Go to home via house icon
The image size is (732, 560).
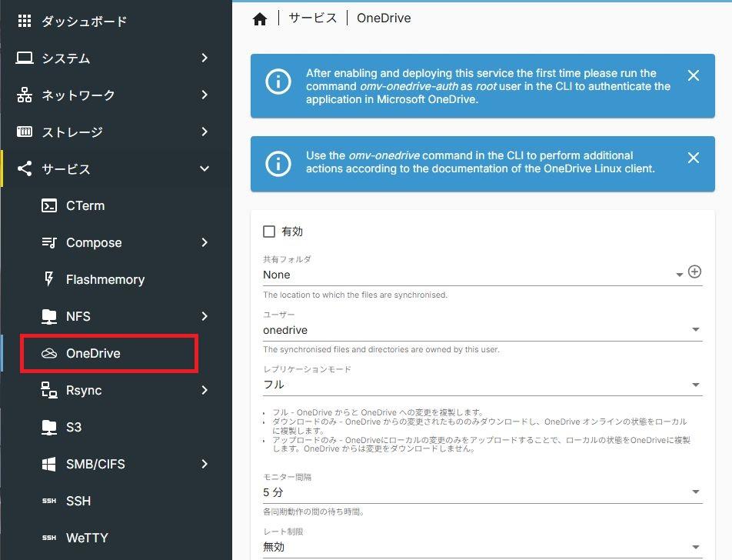coord(260,18)
